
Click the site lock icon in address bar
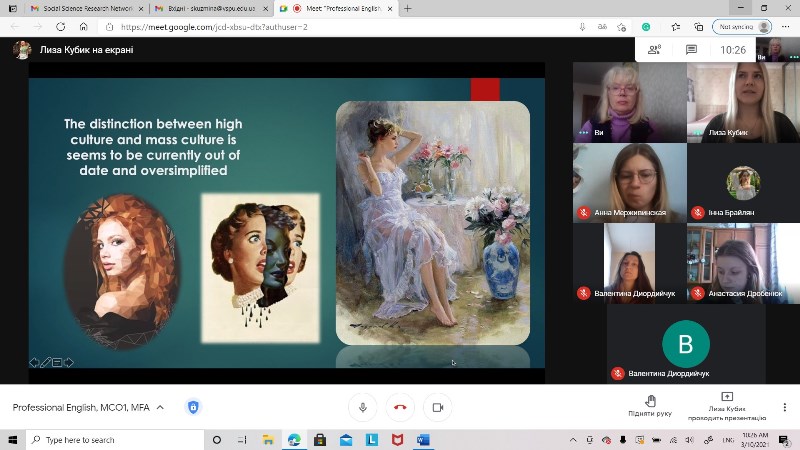tap(109, 27)
